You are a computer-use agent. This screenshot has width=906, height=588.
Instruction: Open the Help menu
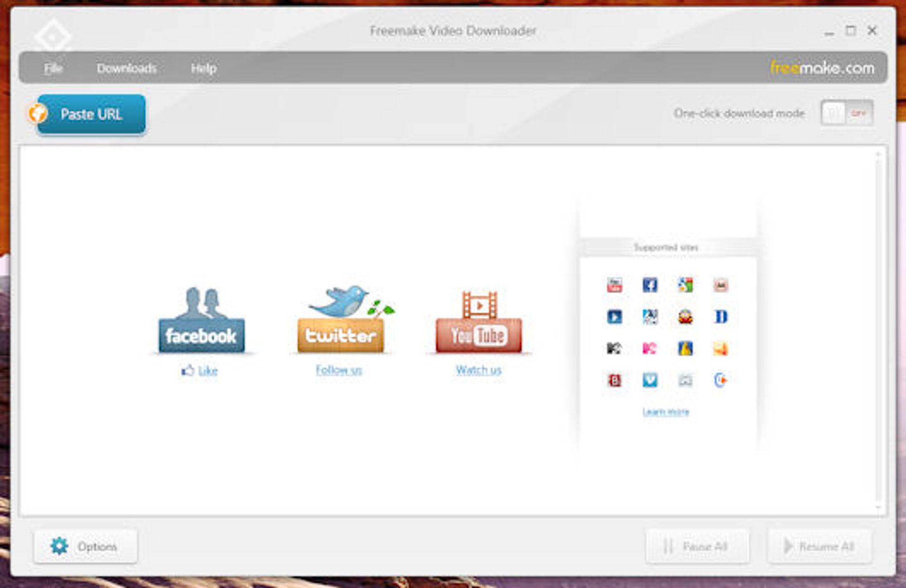(x=203, y=68)
